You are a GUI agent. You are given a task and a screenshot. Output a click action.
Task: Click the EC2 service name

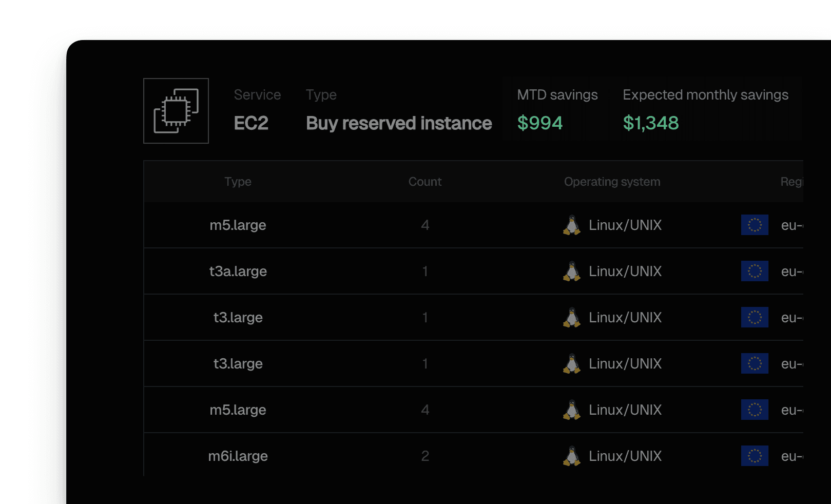[251, 123]
